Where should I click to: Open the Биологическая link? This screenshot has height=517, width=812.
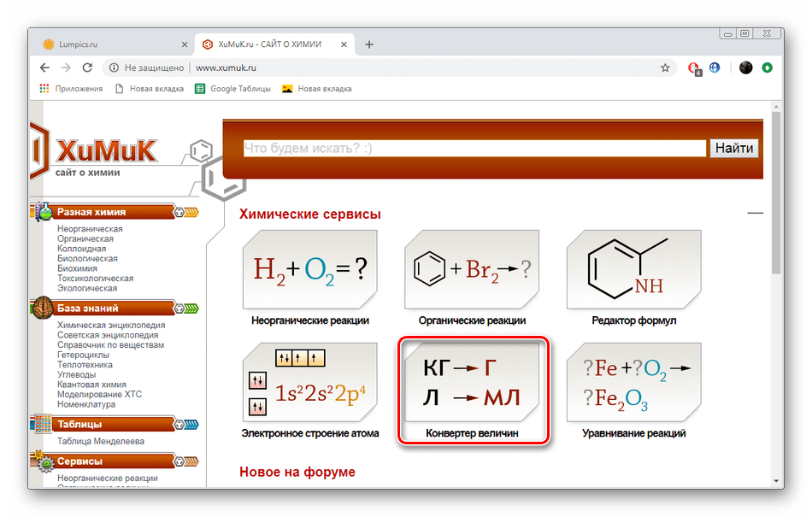pos(87,258)
